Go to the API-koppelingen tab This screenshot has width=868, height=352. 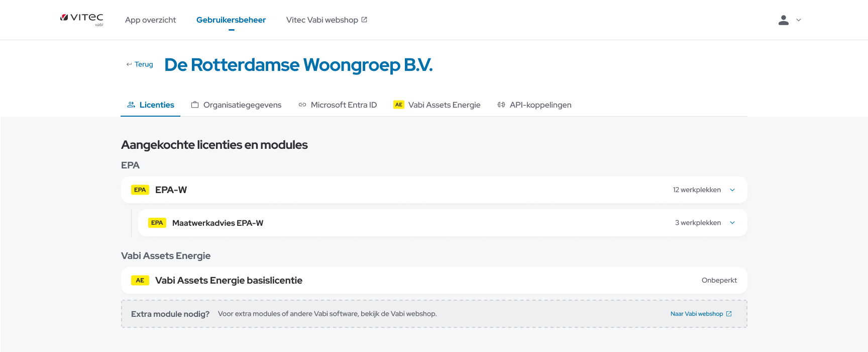[534, 105]
